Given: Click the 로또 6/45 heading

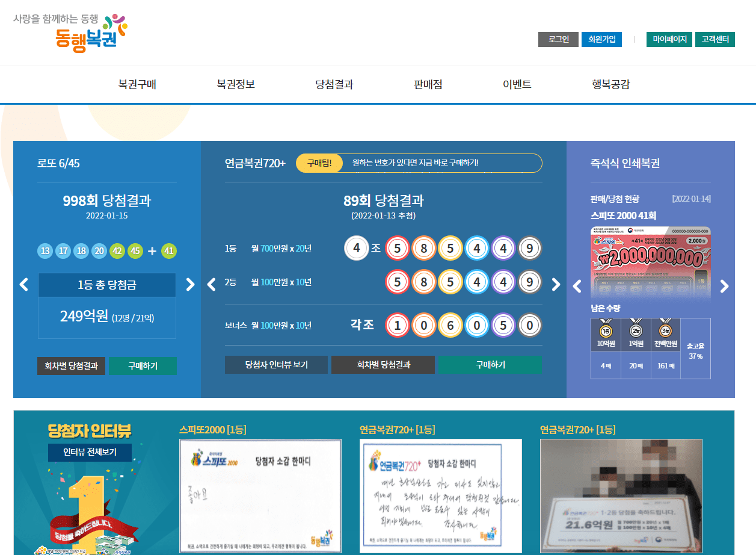Looking at the screenshot, I should point(58,163).
